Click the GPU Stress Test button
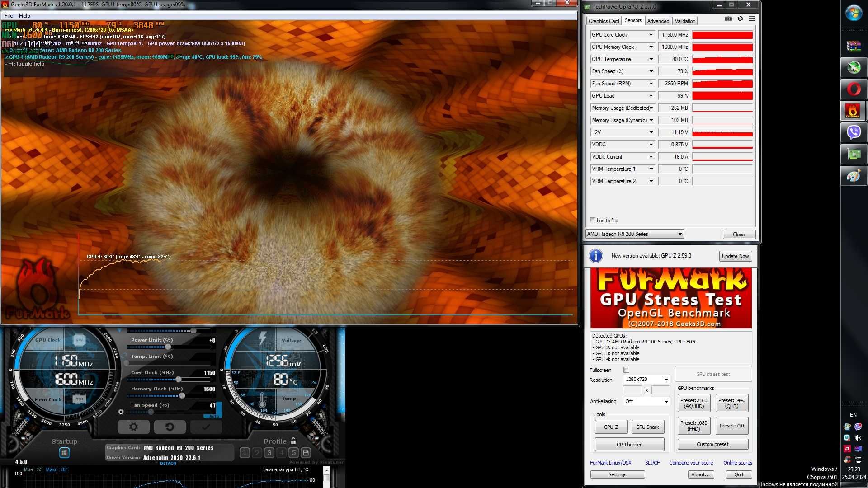Image resolution: width=868 pixels, height=488 pixels. coord(712,374)
